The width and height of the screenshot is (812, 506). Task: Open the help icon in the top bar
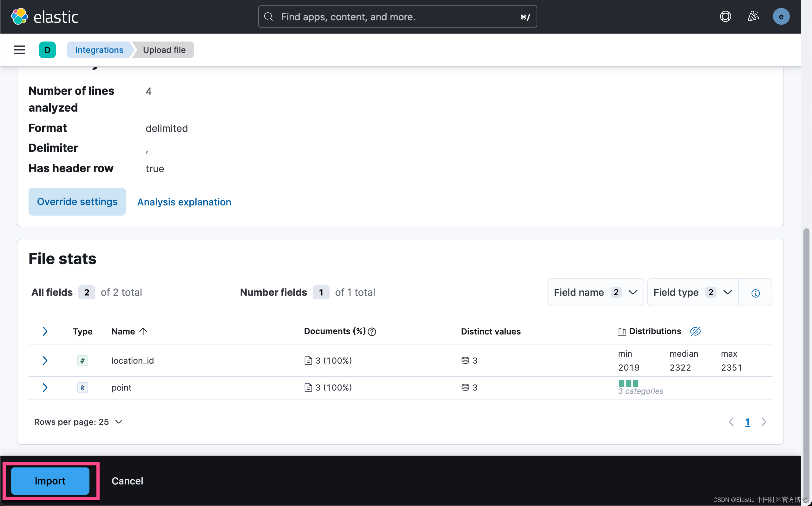[725, 16]
